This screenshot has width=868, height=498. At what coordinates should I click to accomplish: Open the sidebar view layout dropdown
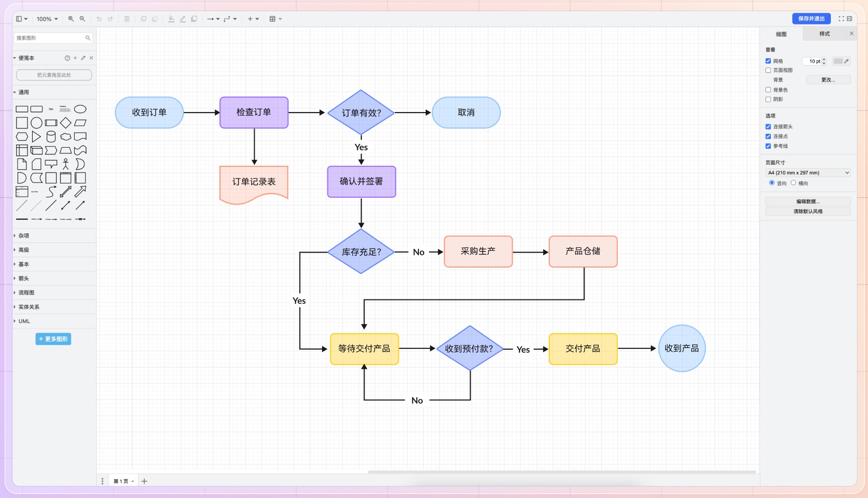[x=22, y=19]
